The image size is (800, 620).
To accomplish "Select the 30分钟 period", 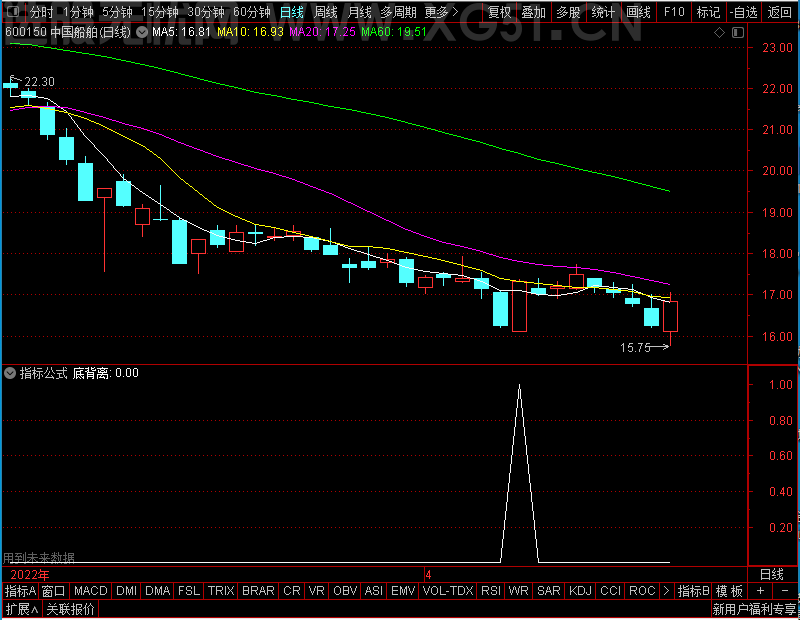I will (x=206, y=12).
